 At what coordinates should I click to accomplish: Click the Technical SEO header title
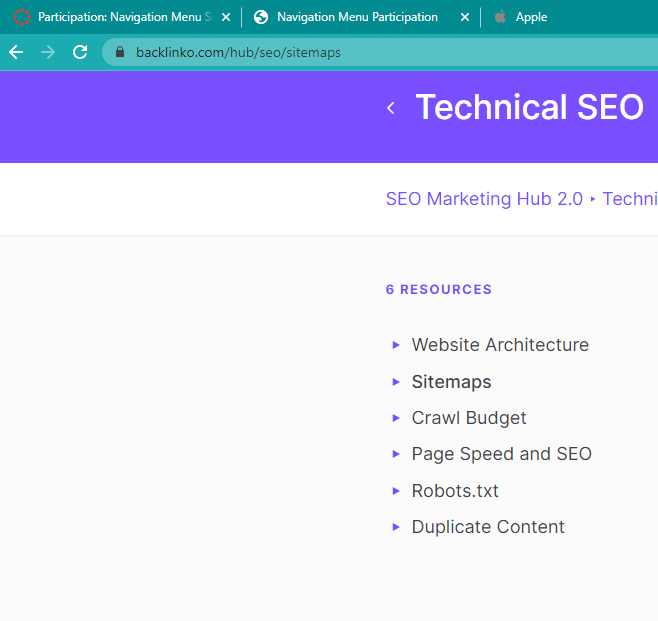(x=529, y=108)
